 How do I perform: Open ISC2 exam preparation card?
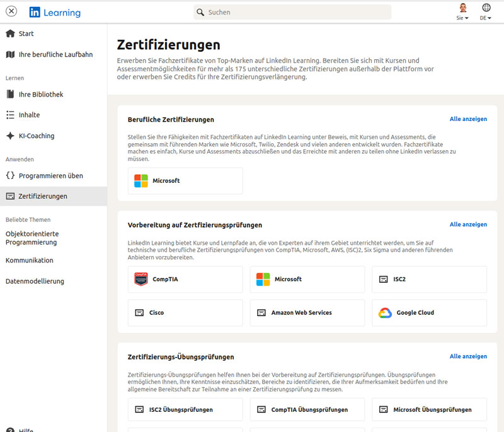[430, 279]
